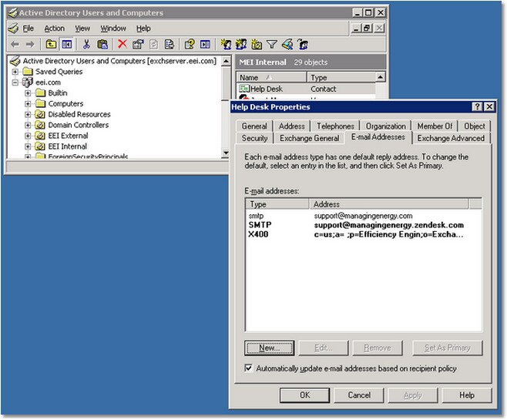The image size is (507, 420).
Task: Click the Cut scissors icon
Action: (86, 44)
